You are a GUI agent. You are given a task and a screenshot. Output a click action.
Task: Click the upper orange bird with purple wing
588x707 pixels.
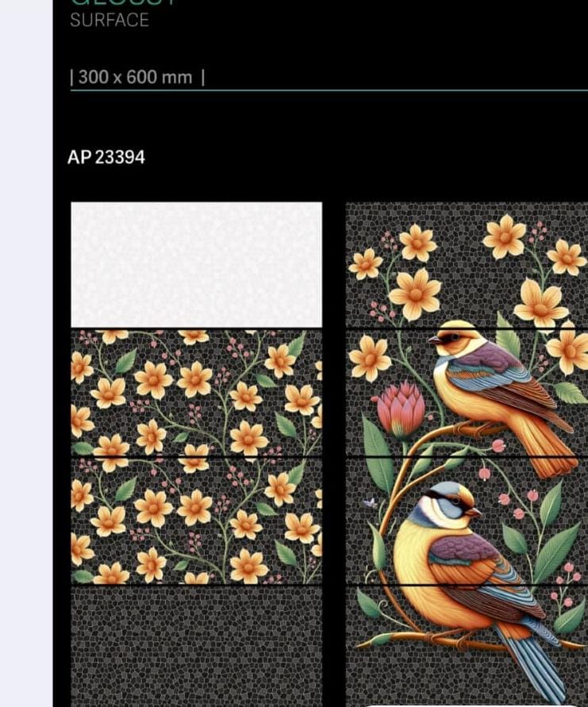496,392
